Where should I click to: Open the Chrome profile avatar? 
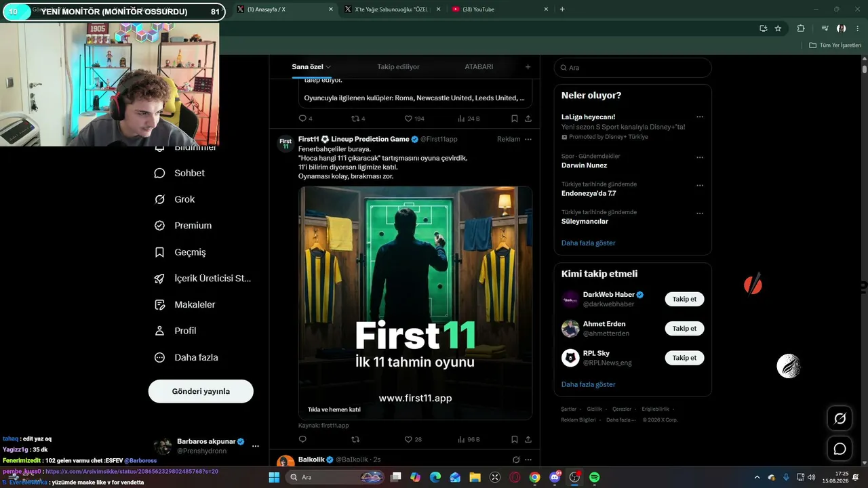[841, 28]
